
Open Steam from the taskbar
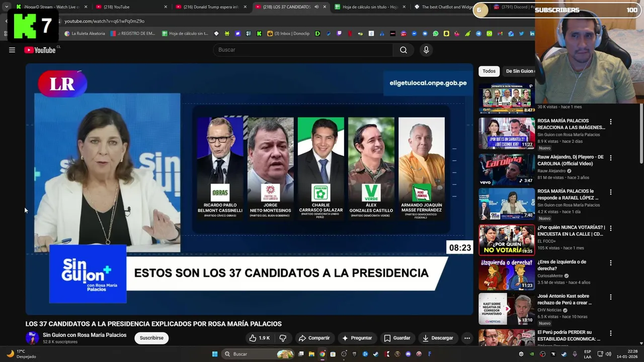[376, 354]
